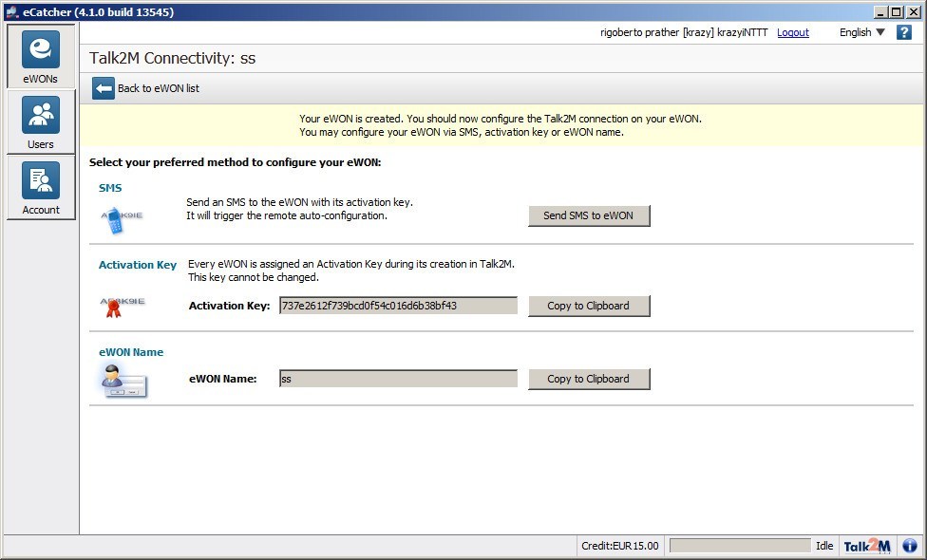Click the Idle status text
The height and width of the screenshot is (560, 927).
824,546
